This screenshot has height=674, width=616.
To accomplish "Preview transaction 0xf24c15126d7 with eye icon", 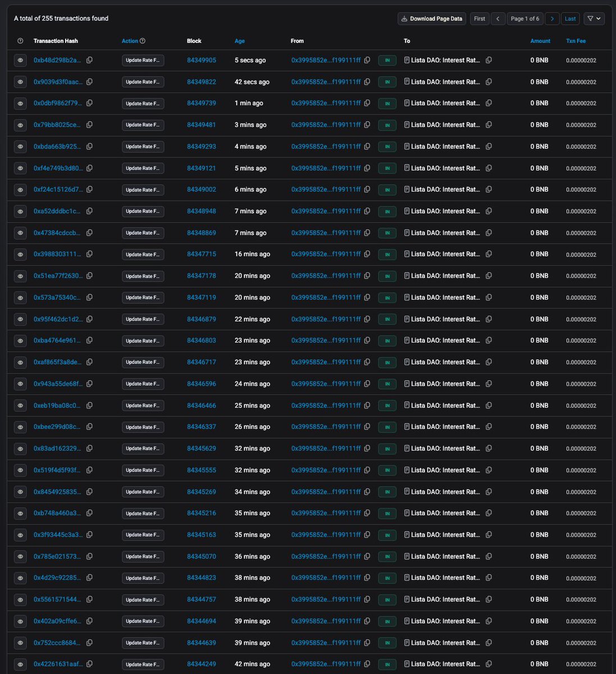I will coord(20,190).
